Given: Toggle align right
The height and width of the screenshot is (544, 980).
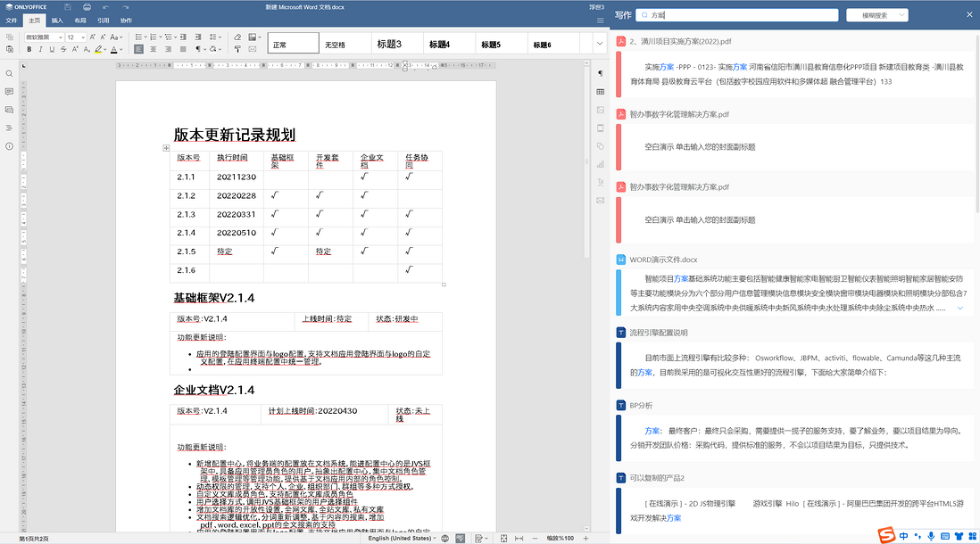Looking at the screenshot, I should (x=168, y=49).
